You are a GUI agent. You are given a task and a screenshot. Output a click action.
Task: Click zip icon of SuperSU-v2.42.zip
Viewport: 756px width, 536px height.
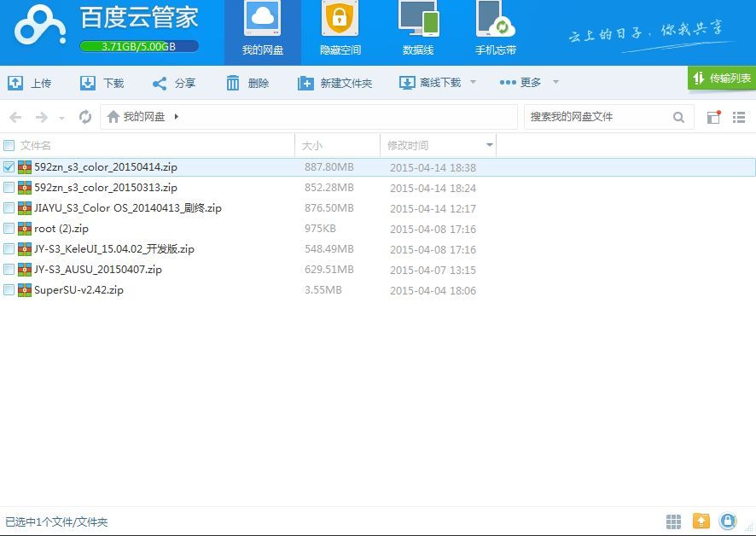[x=25, y=290]
